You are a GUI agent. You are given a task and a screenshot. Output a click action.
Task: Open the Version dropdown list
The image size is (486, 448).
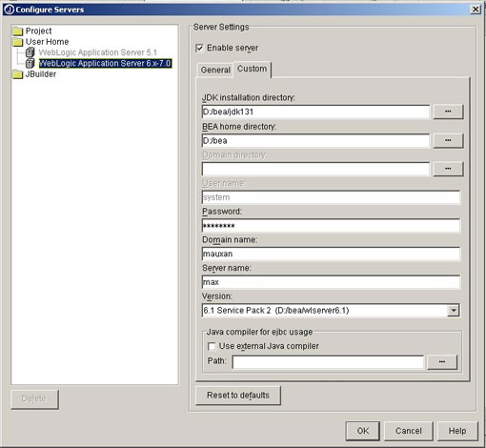tap(454, 311)
